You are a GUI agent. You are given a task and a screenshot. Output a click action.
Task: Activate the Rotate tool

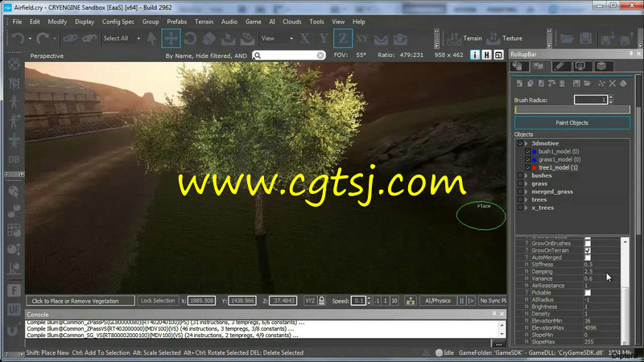click(190, 39)
